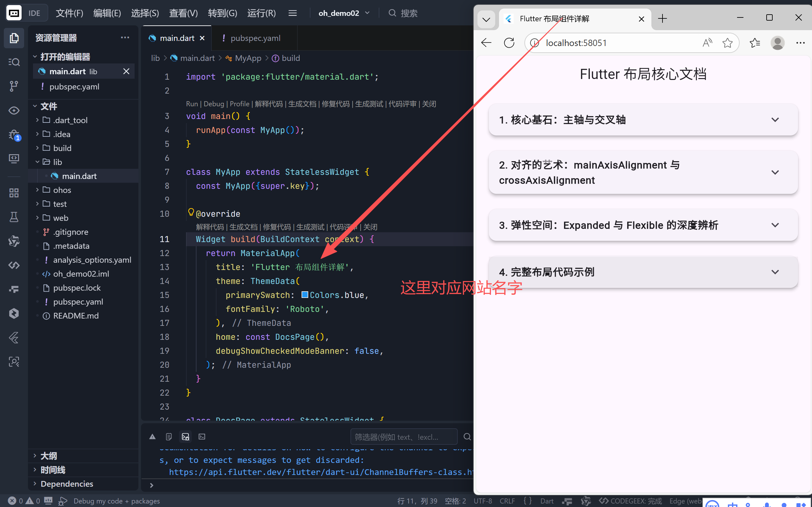
Task: Click the output log icon in panel toolbar
Action: pyautogui.click(x=169, y=437)
